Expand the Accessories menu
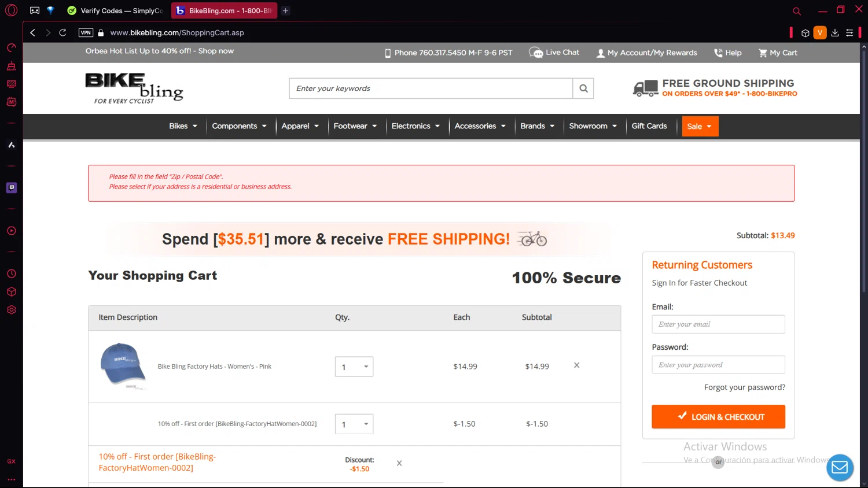This screenshot has height=488, width=868. coord(480,126)
